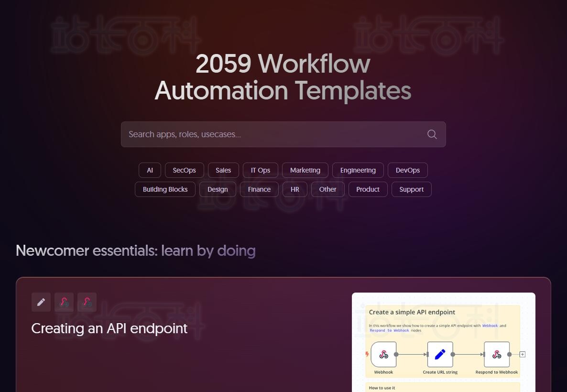Screen dimensions: 567x392
Task: Open the Other category tag
Action: (327, 189)
